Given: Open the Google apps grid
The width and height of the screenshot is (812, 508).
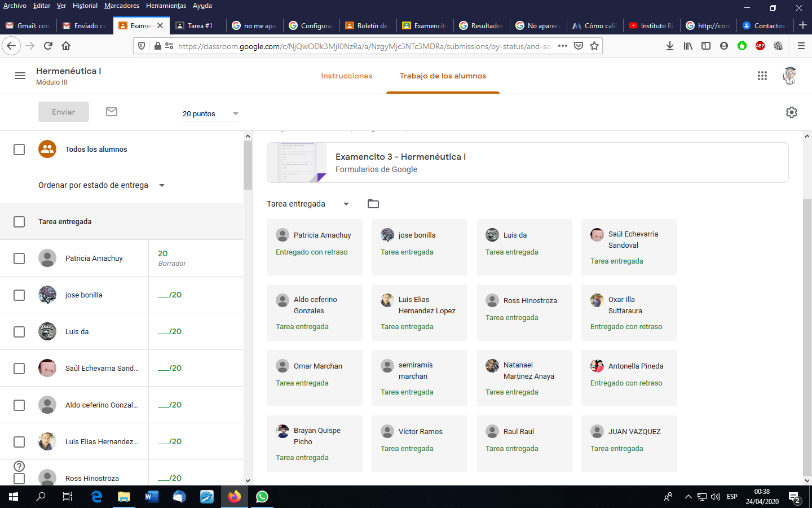Looking at the screenshot, I should (762, 75).
